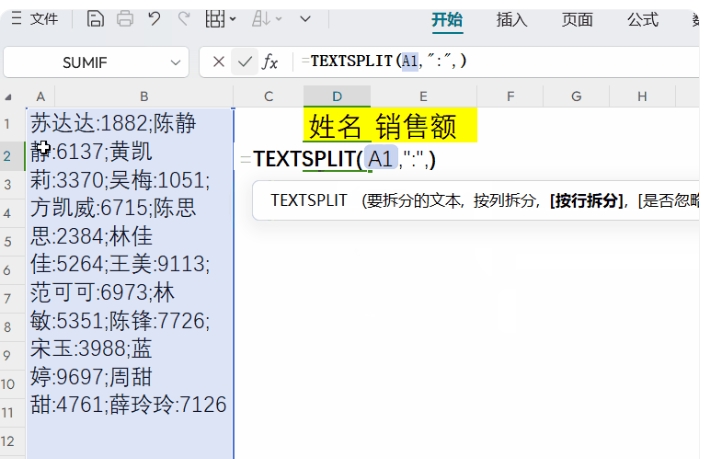This screenshot has height=459, width=704.
Task: Click text line 苏达达:1882;陈静
Action: click(113, 124)
